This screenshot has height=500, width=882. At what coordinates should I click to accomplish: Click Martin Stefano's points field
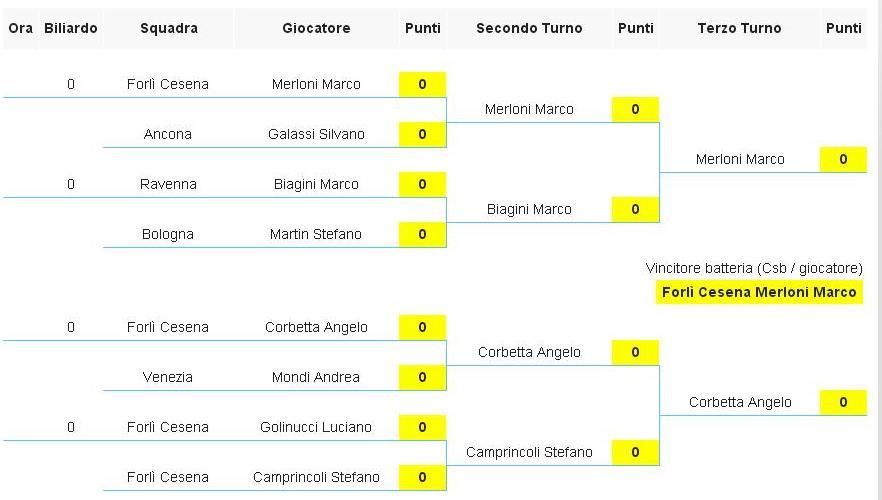tap(422, 235)
